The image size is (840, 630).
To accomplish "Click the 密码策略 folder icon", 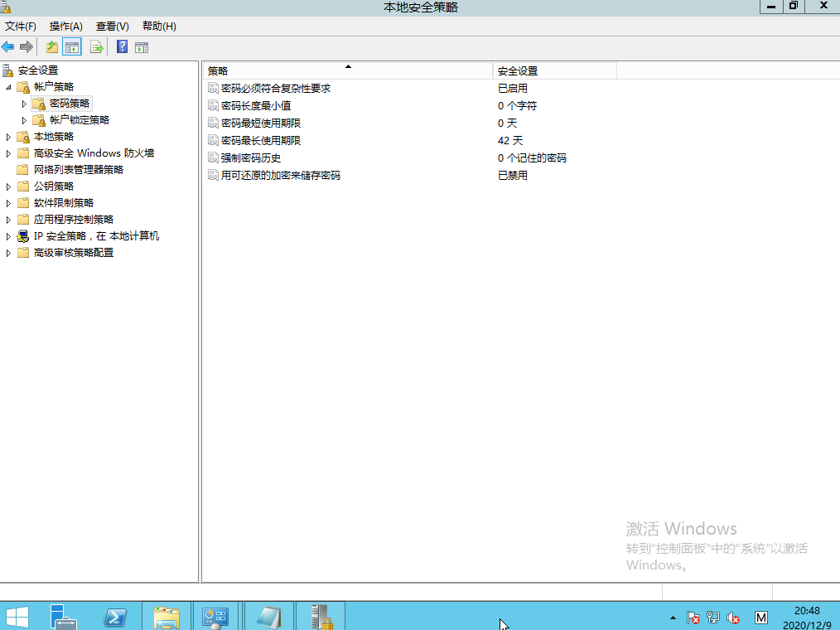I will coord(39,103).
